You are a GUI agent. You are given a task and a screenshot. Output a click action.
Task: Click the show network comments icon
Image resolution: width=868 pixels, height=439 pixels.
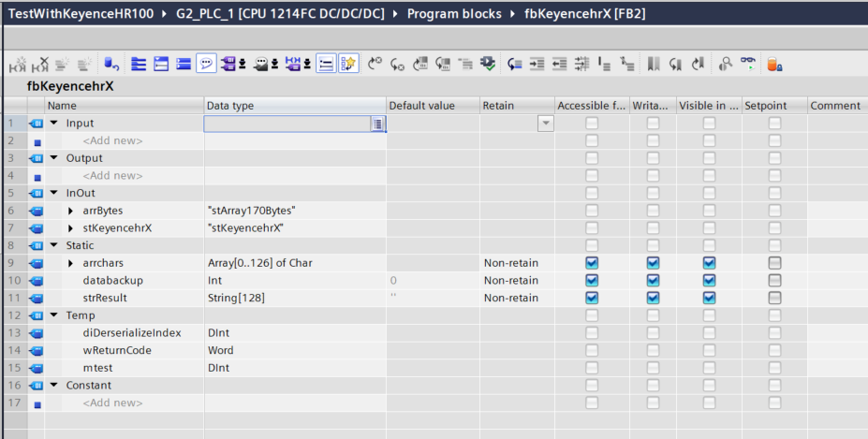coord(326,65)
